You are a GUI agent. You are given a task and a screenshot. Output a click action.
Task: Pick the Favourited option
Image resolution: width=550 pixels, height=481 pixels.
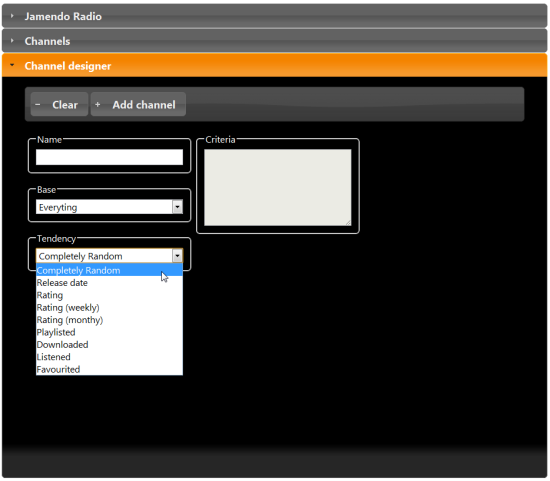[x=109, y=369]
